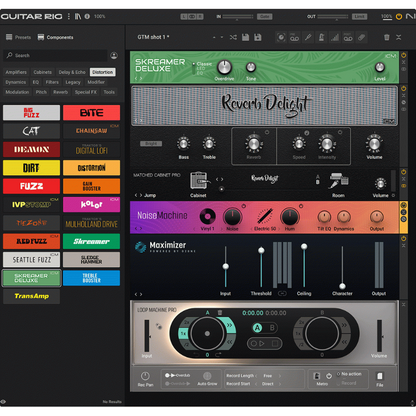
Task: Open the Presets tab
Action: point(19,37)
